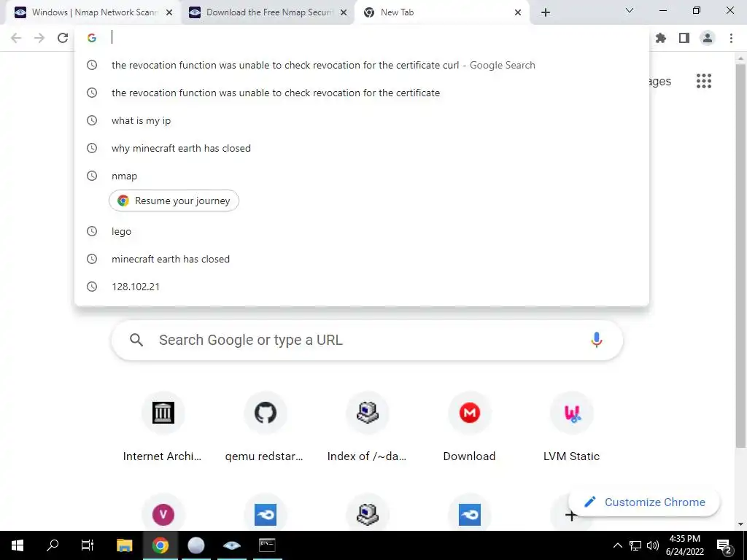This screenshot has height=560, width=747.
Task: Close the Download the Free Nmap tab
Action: click(x=344, y=12)
